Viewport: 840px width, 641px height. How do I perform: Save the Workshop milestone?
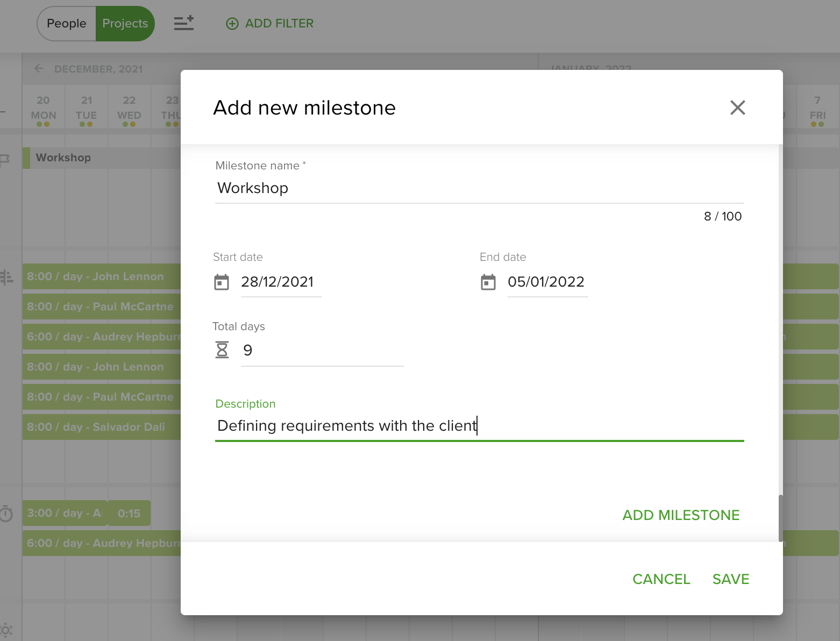coord(730,579)
